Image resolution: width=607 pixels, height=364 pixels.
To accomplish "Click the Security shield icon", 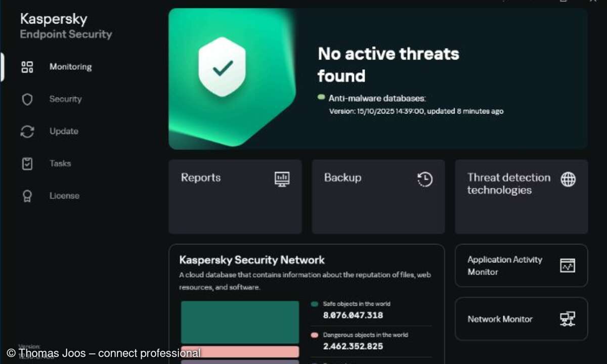I will click(x=27, y=99).
